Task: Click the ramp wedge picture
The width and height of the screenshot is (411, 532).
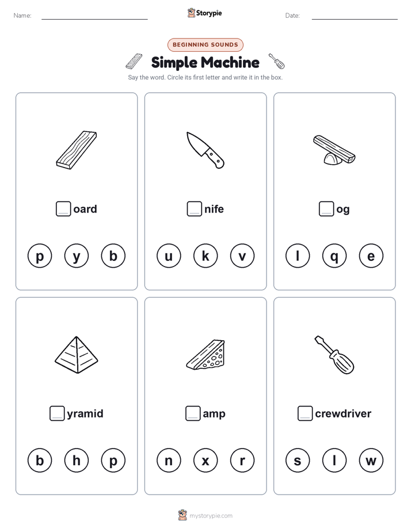Action: point(205,355)
